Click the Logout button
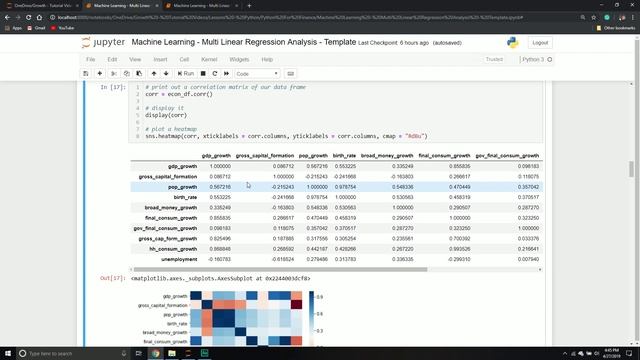The height and width of the screenshot is (360, 640). [x=540, y=43]
